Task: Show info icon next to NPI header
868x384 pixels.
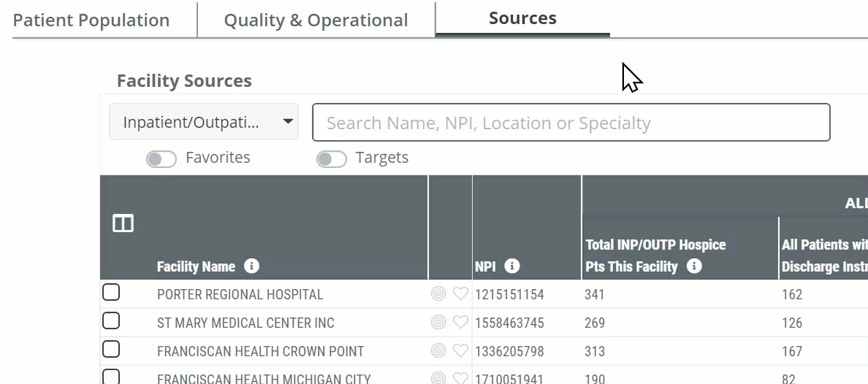Action: (512, 266)
